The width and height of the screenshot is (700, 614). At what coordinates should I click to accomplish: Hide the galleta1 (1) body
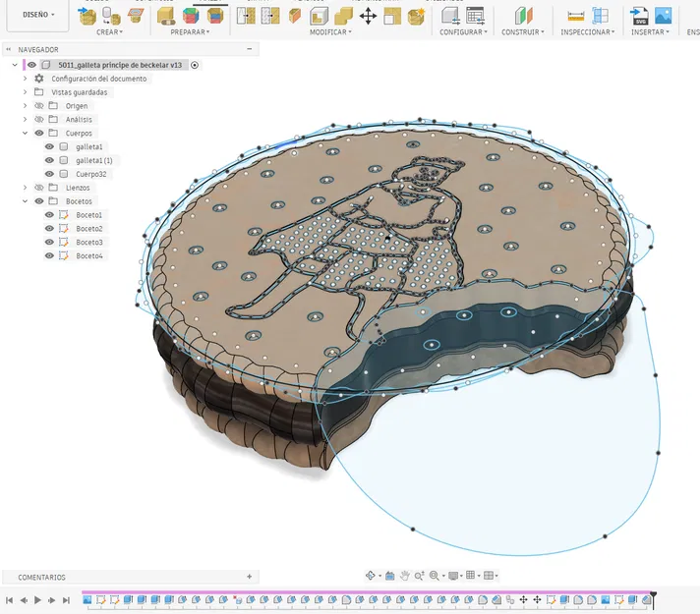(49, 160)
